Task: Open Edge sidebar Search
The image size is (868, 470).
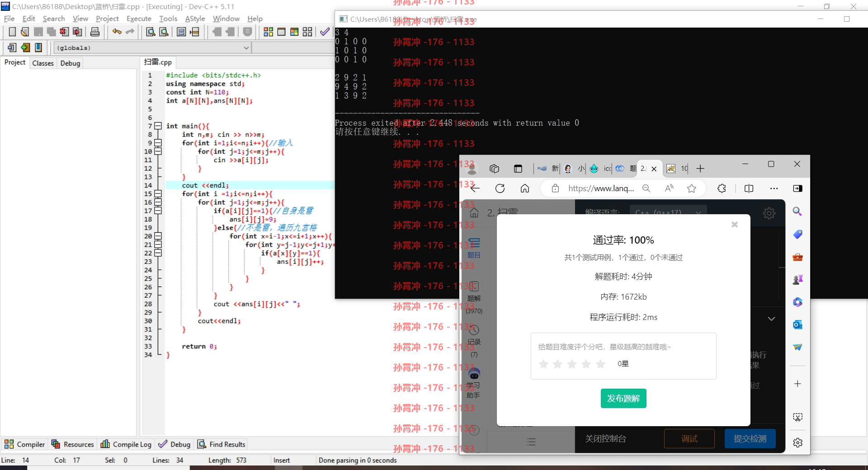Action: (x=797, y=211)
